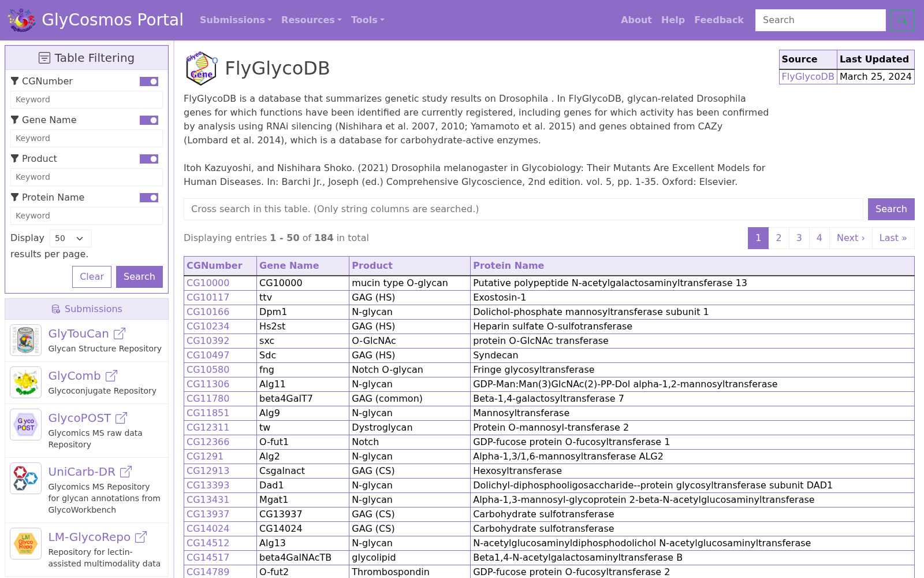Toggle the Gene Name filter switch

[149, 120]
